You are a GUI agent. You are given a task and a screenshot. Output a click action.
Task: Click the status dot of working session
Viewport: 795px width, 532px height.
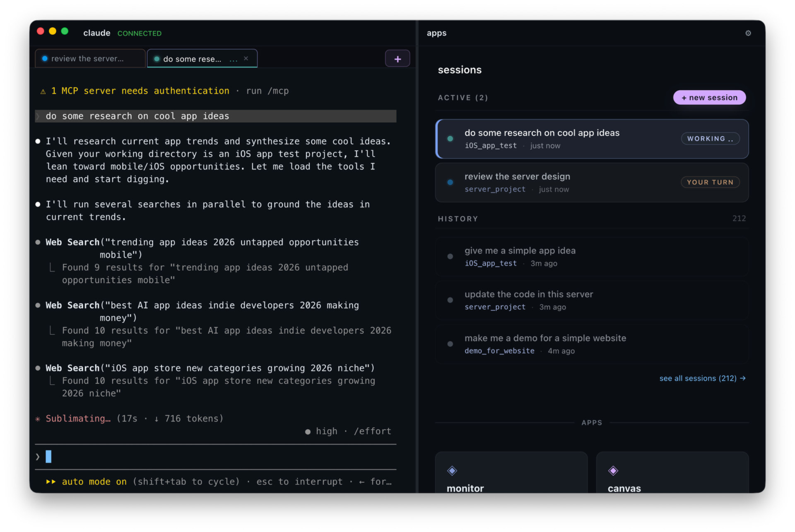[x=450, y=139]
